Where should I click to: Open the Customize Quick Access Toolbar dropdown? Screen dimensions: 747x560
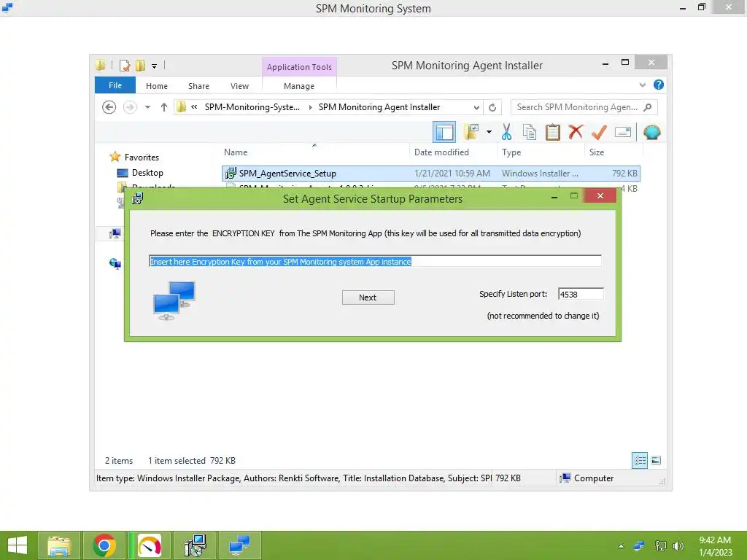[155, 66]
